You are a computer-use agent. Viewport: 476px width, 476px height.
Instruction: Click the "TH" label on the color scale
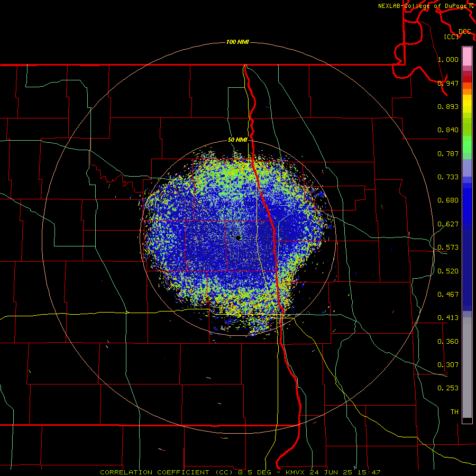click(454, 412)
